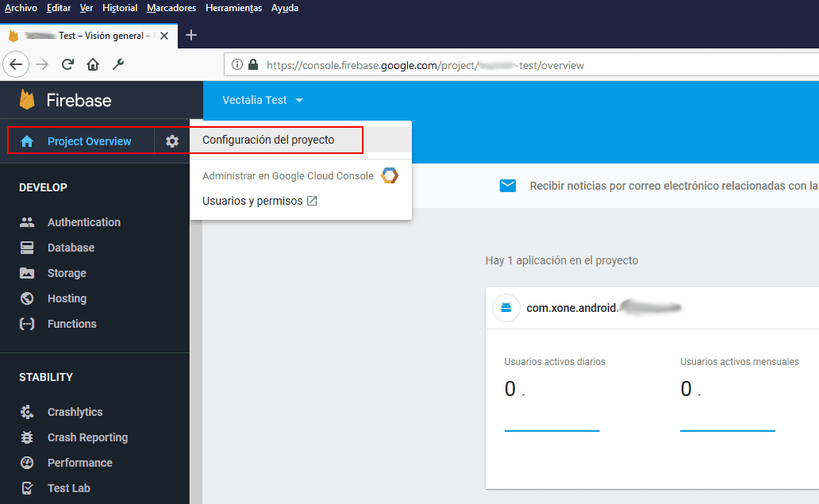Click the padlock security icon in the address bar
Viewport: 819px width, 504px height.
point(253,65)
